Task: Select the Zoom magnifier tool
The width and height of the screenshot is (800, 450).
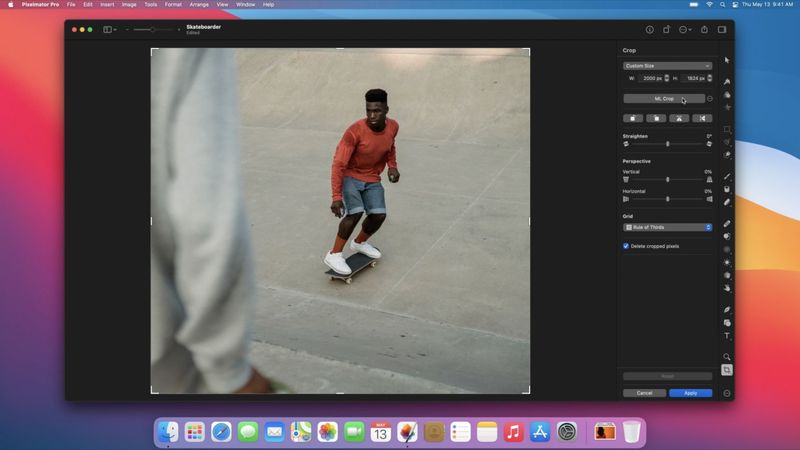Action: (x=727, y=357)
